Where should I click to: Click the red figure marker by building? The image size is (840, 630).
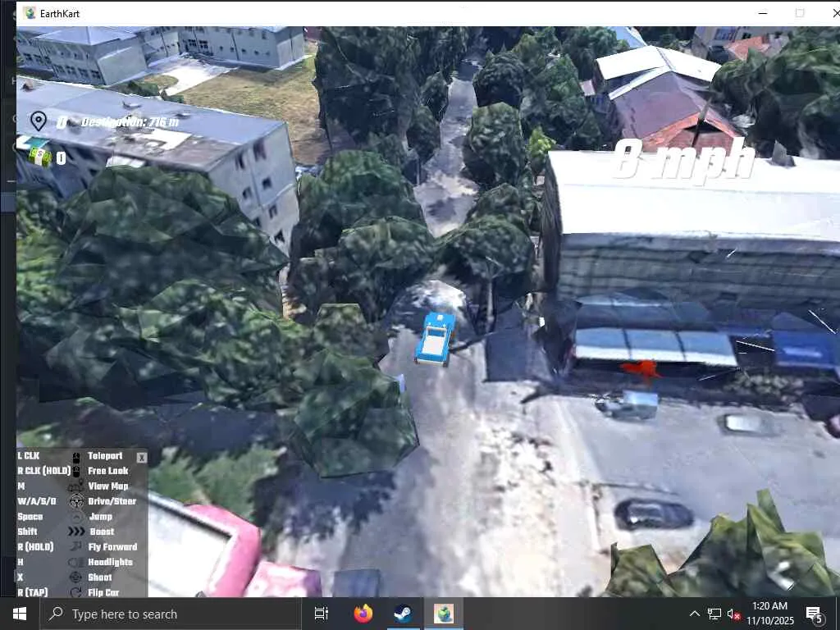tap(641, 369)
